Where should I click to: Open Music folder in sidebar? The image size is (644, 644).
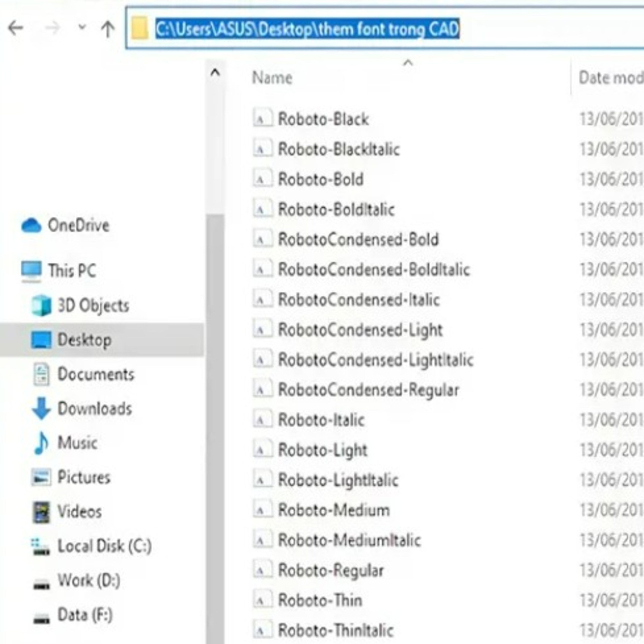pyautogui.click(x=77, y=443)
